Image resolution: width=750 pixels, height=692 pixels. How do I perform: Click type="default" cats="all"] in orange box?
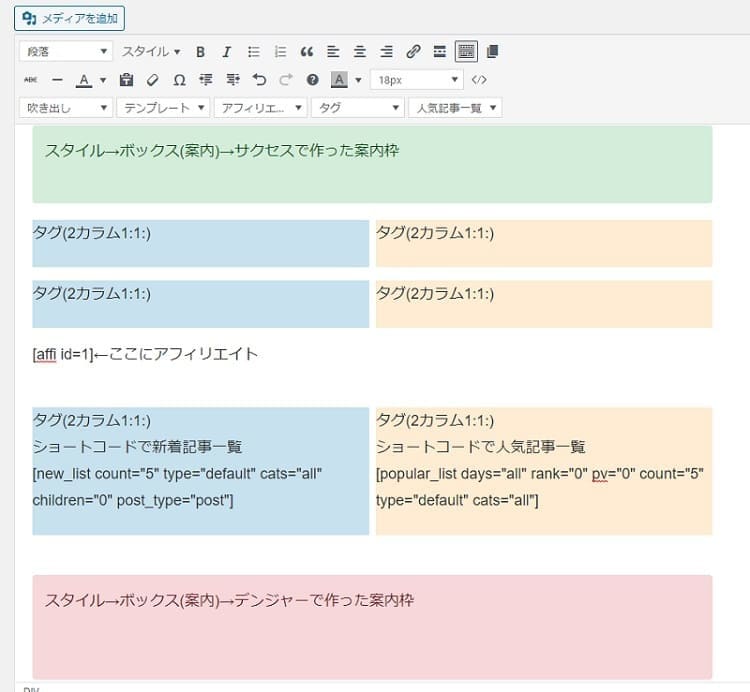[x=457, y=501]
